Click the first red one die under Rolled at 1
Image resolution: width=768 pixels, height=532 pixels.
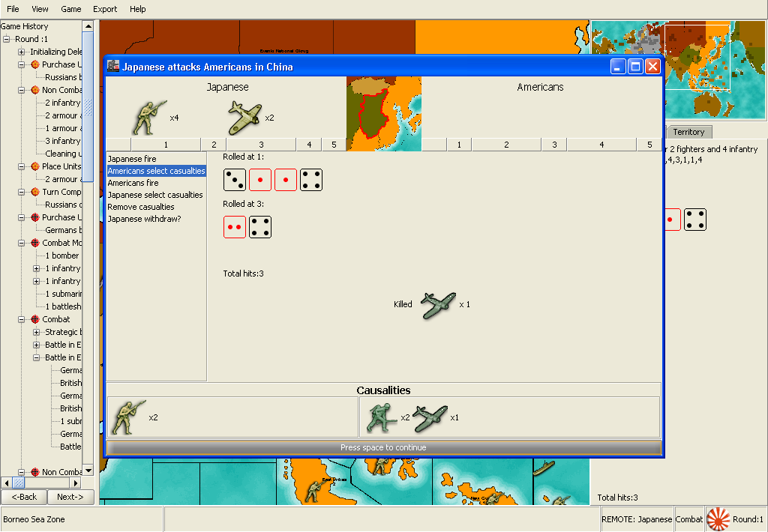point(260,180)
